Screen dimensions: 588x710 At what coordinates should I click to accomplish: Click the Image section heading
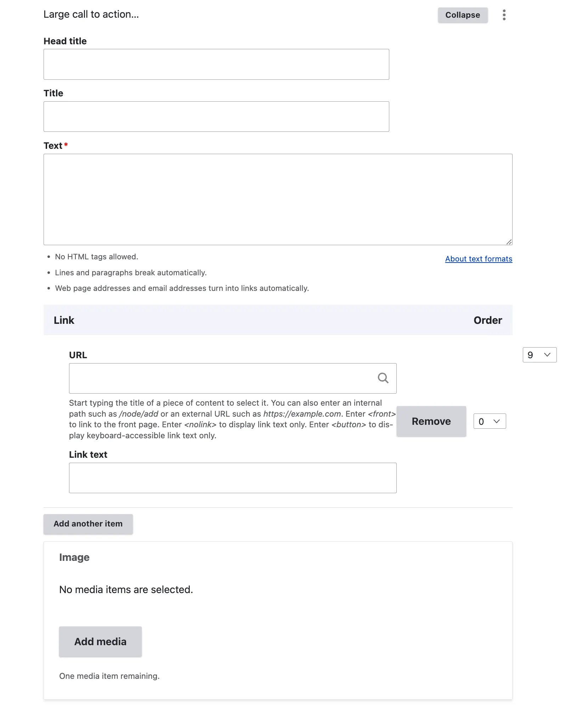click(x=74, y=557)
